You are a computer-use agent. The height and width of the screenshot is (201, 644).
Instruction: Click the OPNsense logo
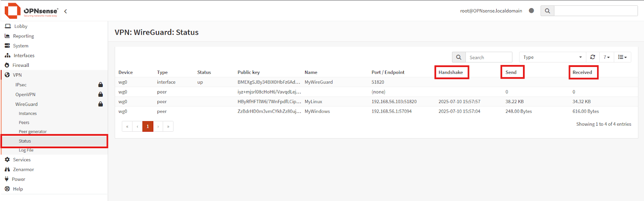[x=31, y=11]
